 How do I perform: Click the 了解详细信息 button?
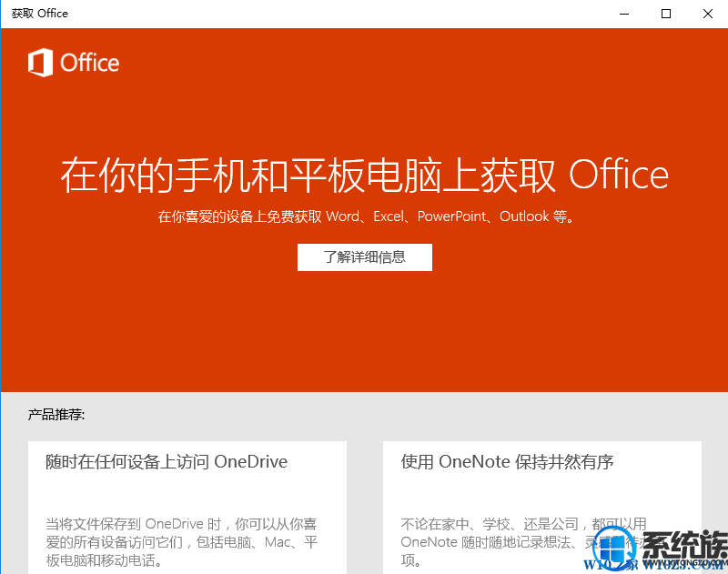coord(365,257)
